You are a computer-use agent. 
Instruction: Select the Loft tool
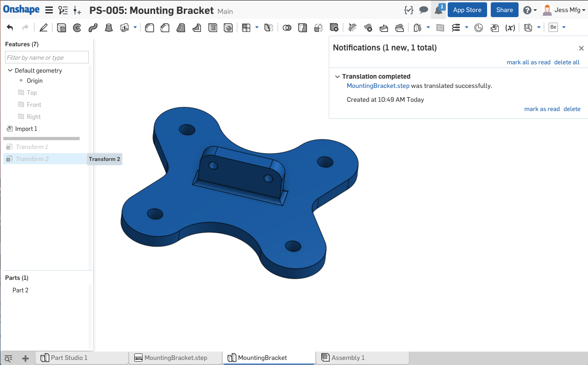[x=108, y=28]
